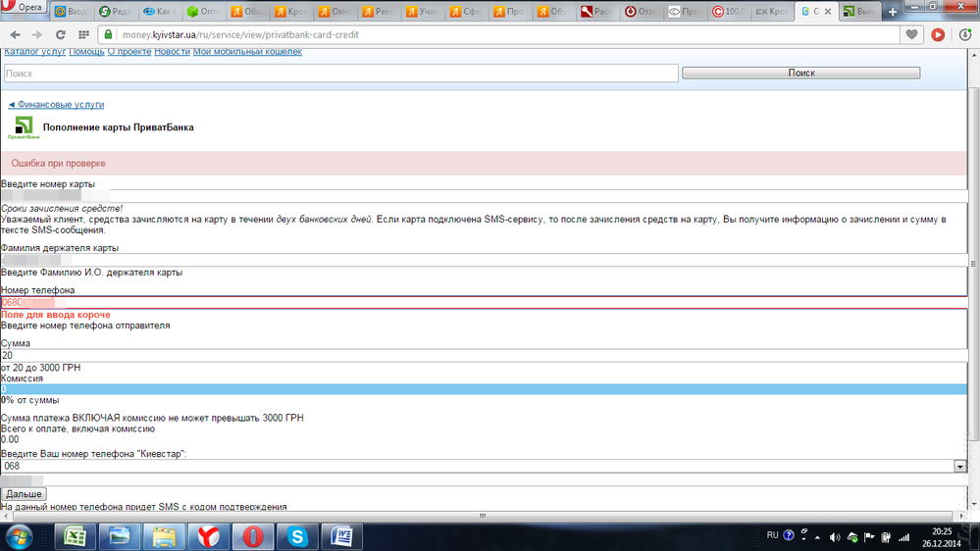Reload the current page
Image resolution: width=980 pixels, height=551 pixels.
60,35
